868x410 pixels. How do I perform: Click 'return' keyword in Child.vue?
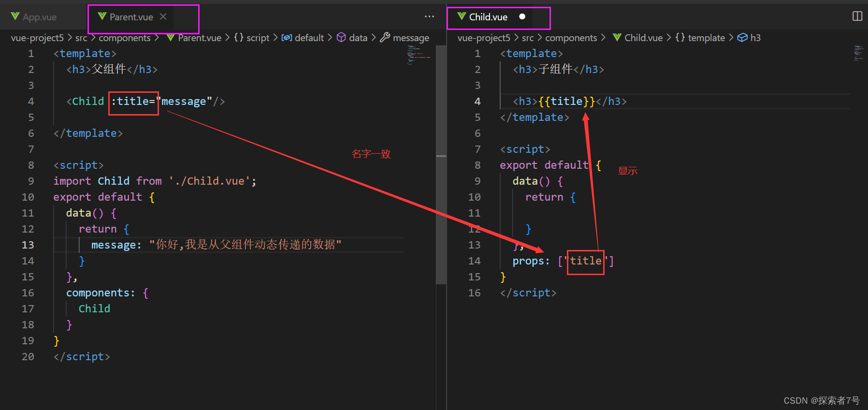coord(544,197)
